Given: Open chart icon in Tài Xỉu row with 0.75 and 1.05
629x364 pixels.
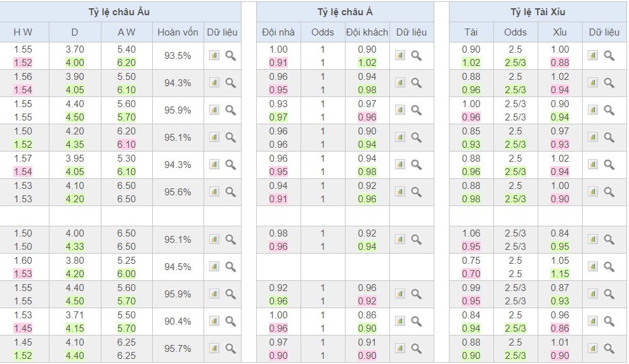Looking at the screenshot, I should coord(592,267).
